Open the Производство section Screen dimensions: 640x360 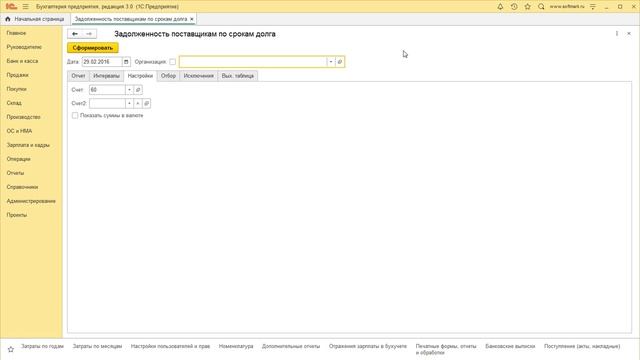(x=23, y=117)
